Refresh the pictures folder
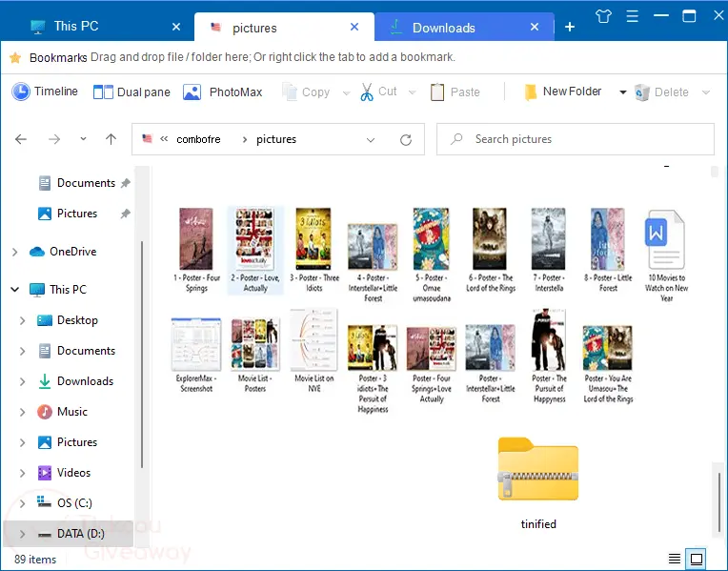 coord(406,139)
